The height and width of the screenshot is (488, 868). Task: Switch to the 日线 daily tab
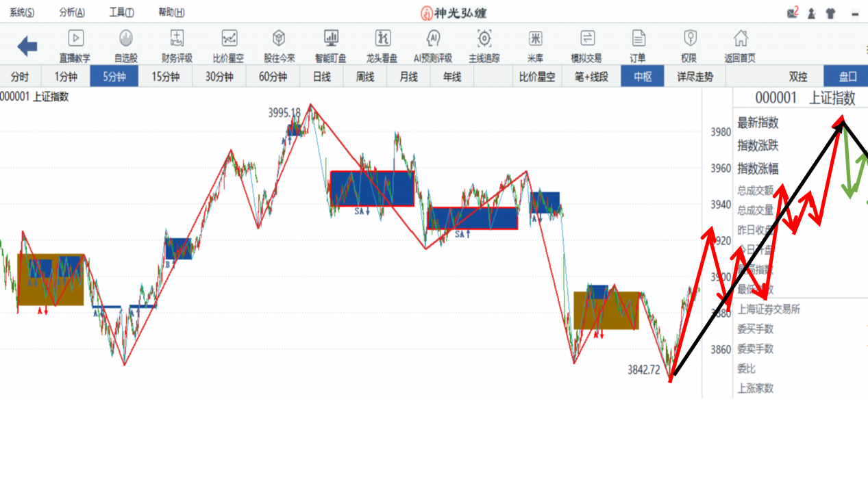(x=322, y=77)
